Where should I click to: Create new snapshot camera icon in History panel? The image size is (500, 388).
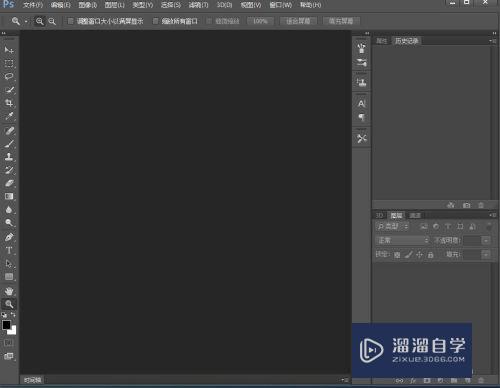pos(466,205)
